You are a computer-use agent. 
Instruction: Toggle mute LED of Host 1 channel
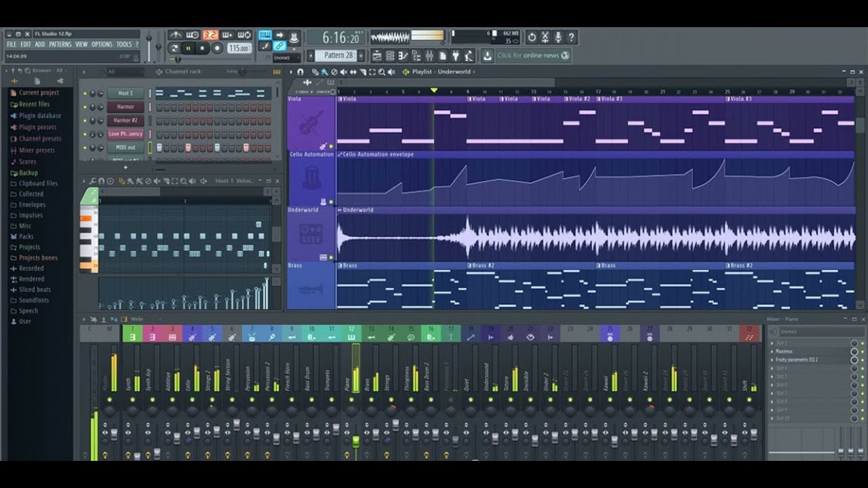(x=85, y=94)
